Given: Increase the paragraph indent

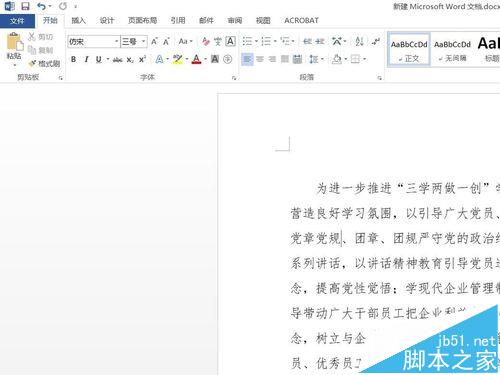Looking at the screenshot, I should click(320, 41).
